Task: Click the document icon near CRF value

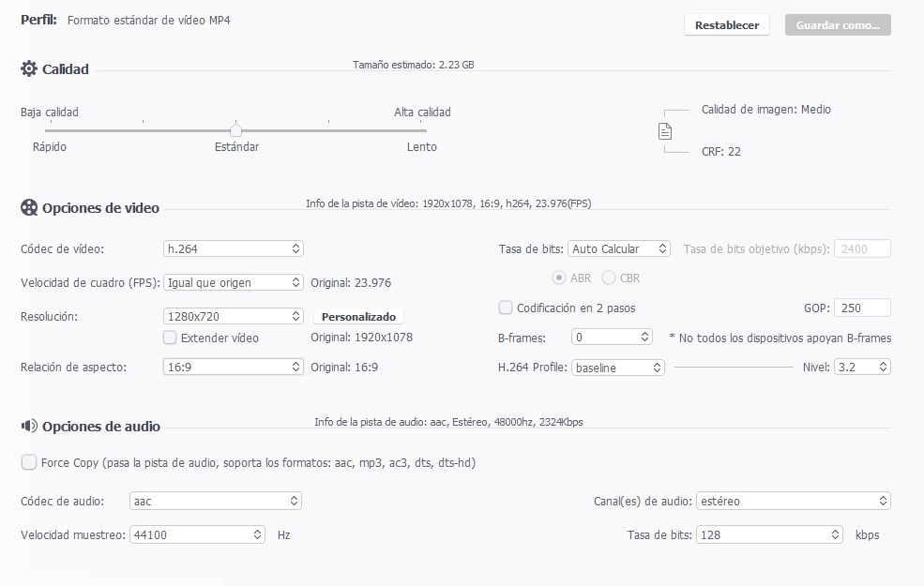Action: pyautogui.click(x=665, y=131)
